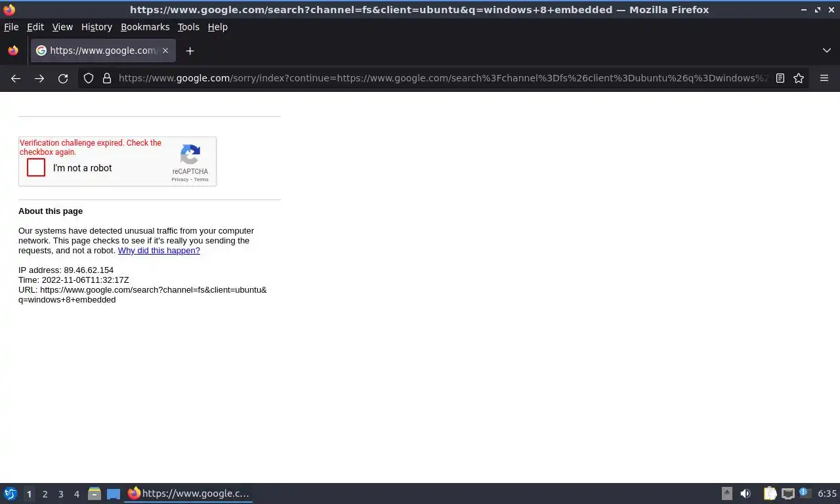Image resolution: width=840 pixels, height=504 pixels.
Task: Toggle reader view icon in address bar
Action: [x=780, y=78]
